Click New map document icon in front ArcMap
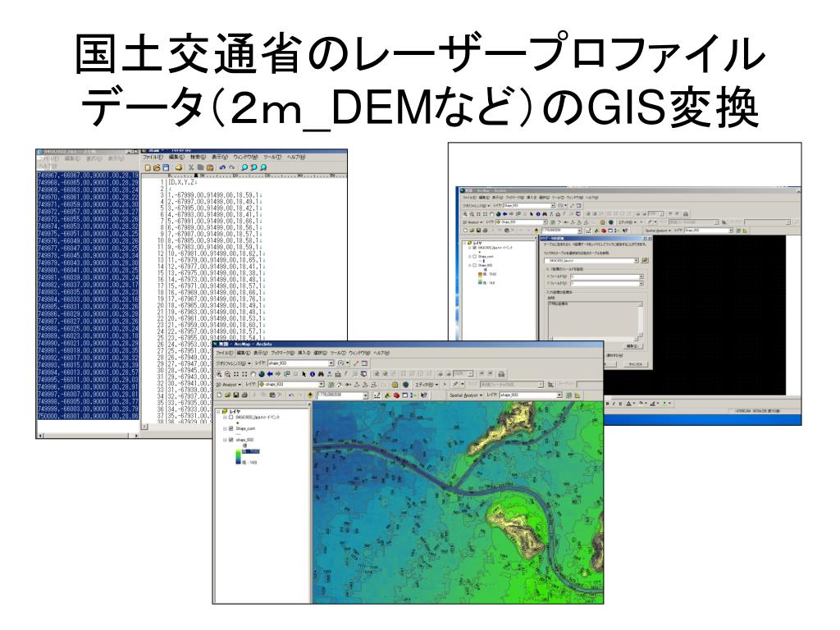 pyautogui.click(x=219, y=395)
